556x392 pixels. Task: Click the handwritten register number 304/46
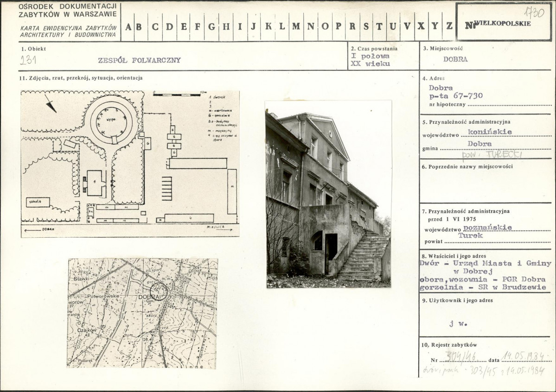460,357
